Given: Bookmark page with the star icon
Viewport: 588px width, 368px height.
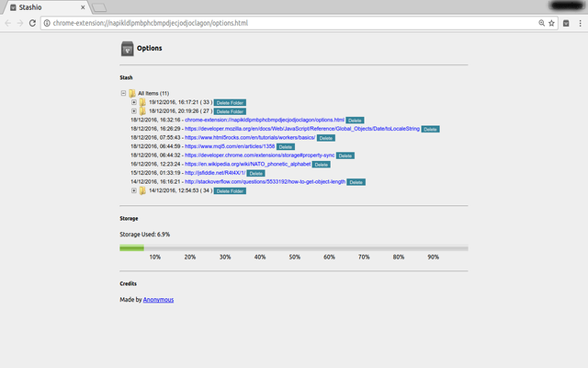Looking at the screenshot, I should click(552, 21).
